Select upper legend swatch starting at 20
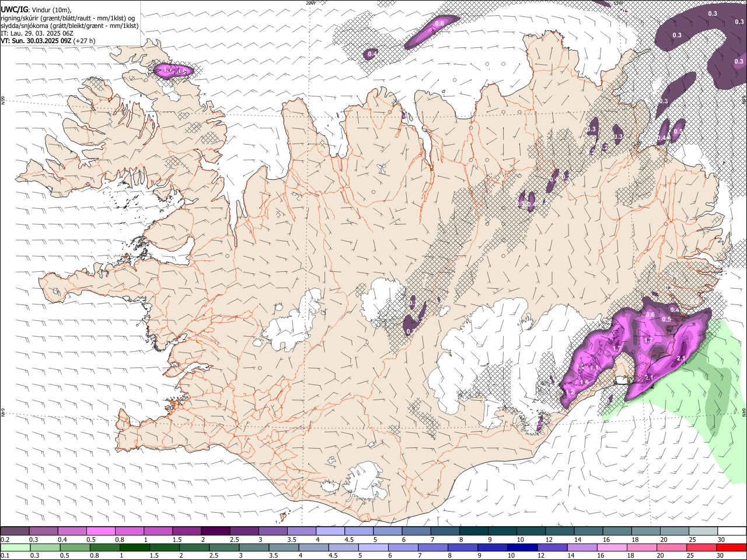This screenshot has height=560, width=747. tap(674, 531)
